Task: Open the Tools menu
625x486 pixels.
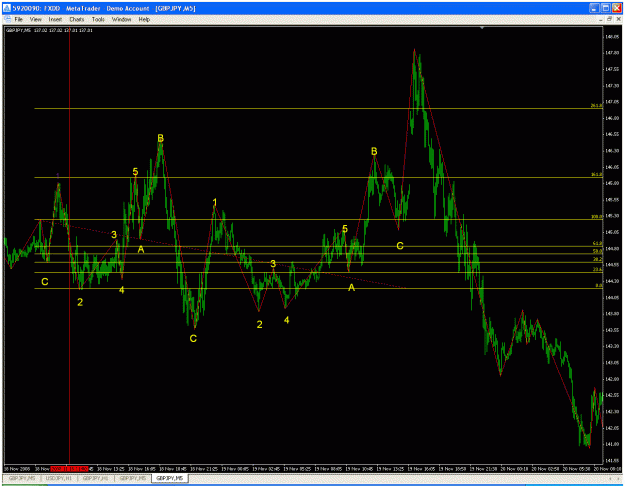Action: coord(98,19)
